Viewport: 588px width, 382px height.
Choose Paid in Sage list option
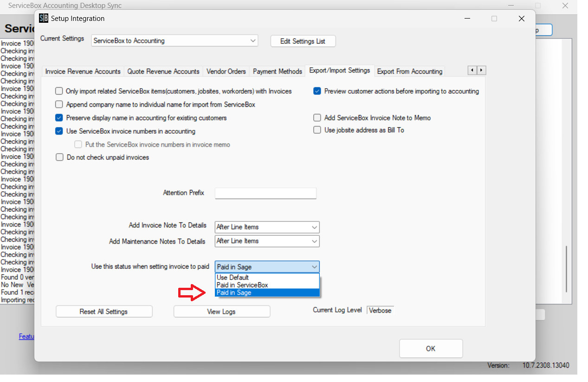267,293
